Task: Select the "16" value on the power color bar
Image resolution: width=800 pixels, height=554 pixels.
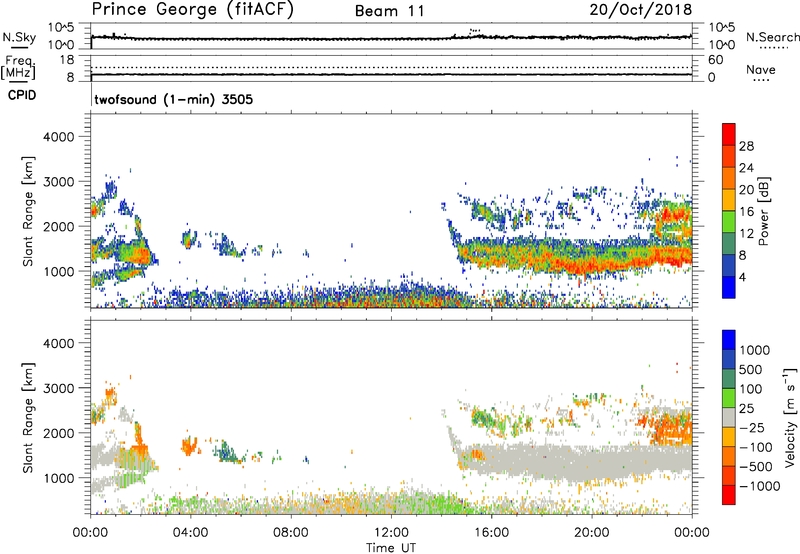Action: pyautogui.click(x=746, y=212)
